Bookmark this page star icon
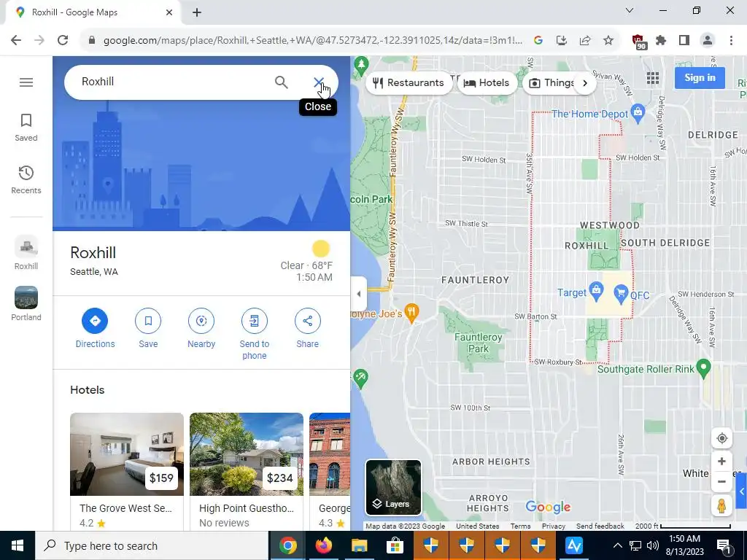The height and width of the screenshot is (560, 747). click(608, 41)
